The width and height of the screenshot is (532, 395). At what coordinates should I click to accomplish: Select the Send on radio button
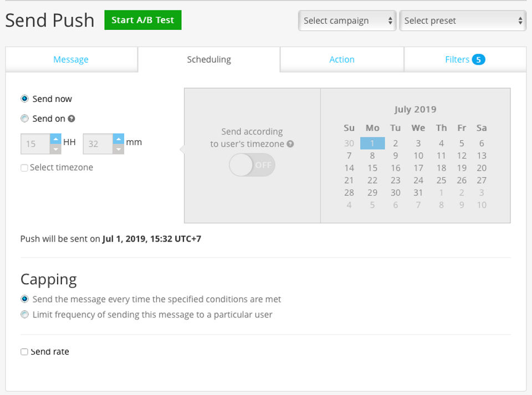tap(24, 119)
